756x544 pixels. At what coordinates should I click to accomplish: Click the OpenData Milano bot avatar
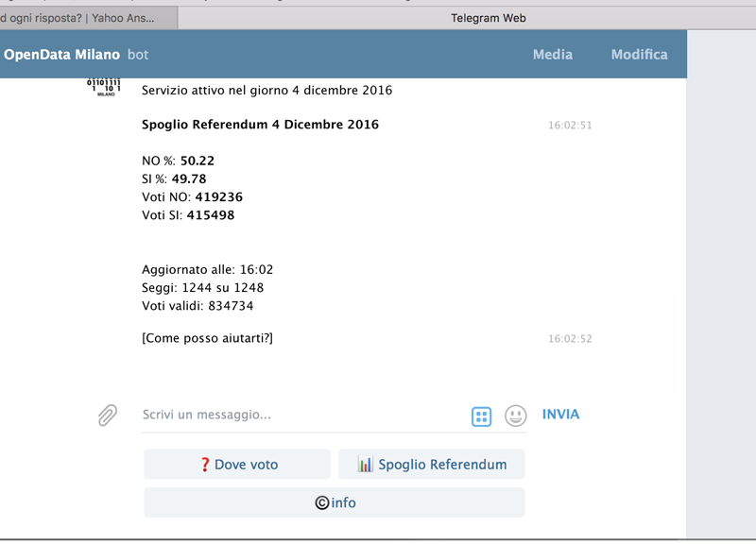click(x=104, y=87)
